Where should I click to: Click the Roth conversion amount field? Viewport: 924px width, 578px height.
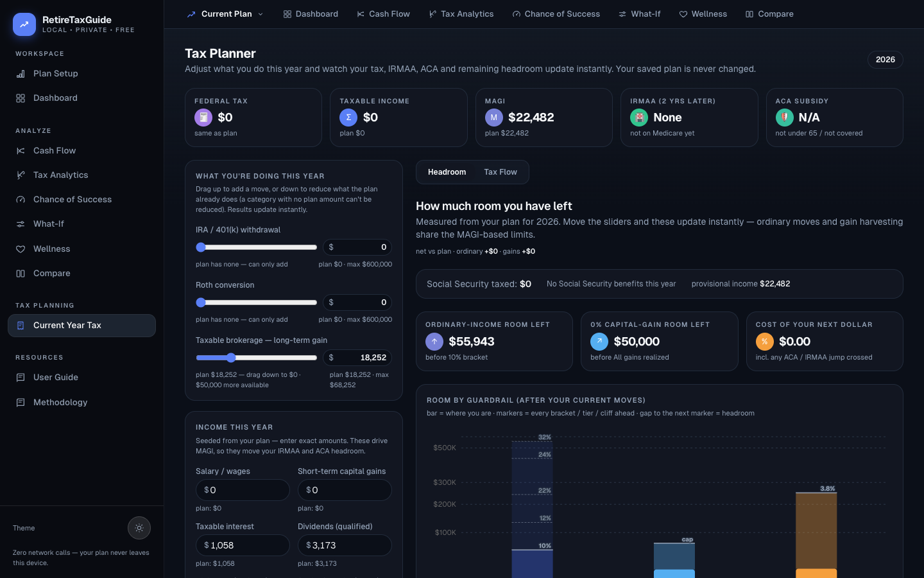click(x=357, y=302)
